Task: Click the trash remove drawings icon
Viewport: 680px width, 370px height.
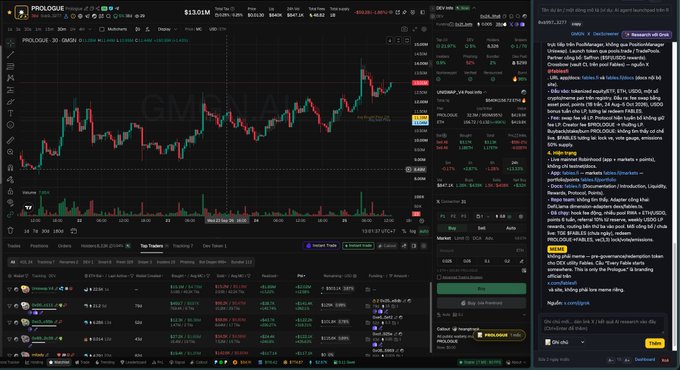Action: (10, 231)
